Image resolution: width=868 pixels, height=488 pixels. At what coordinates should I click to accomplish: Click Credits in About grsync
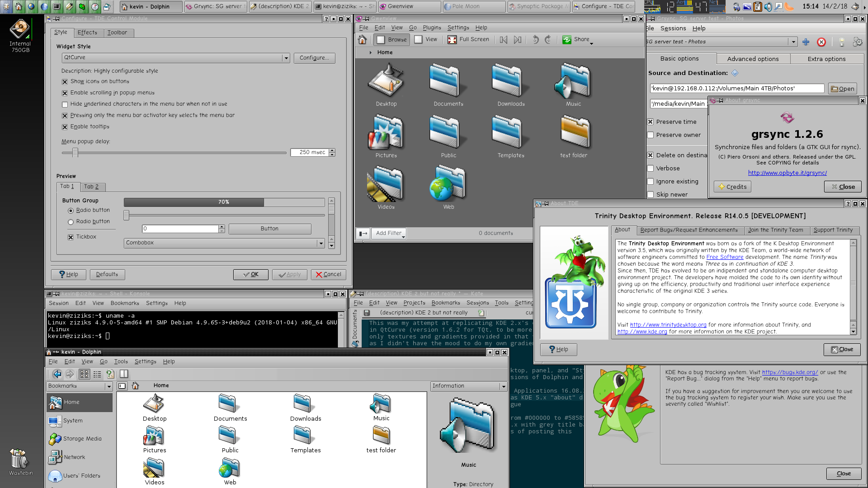click(732, 187)
